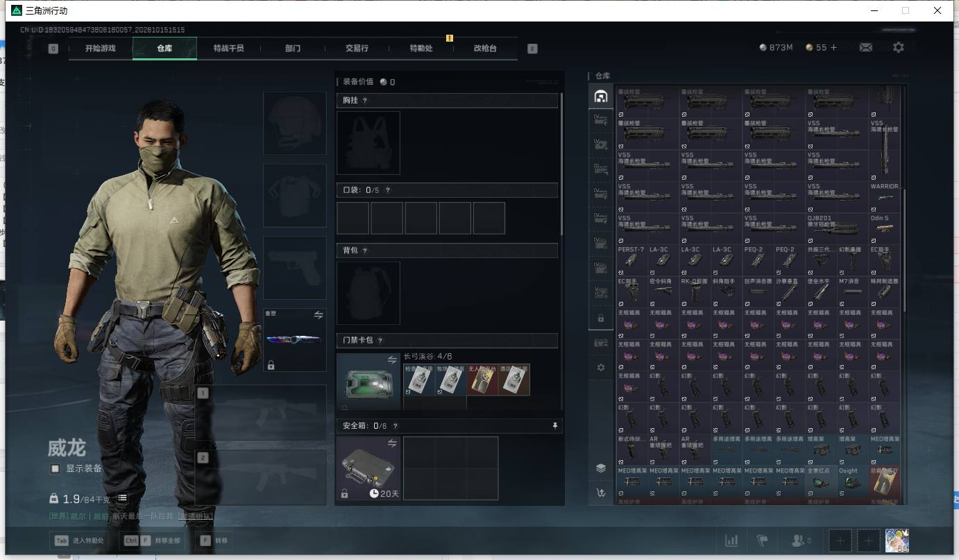The image size is (959, 560).
Task: Open the mail envelope icon
Action: [866, 47]
